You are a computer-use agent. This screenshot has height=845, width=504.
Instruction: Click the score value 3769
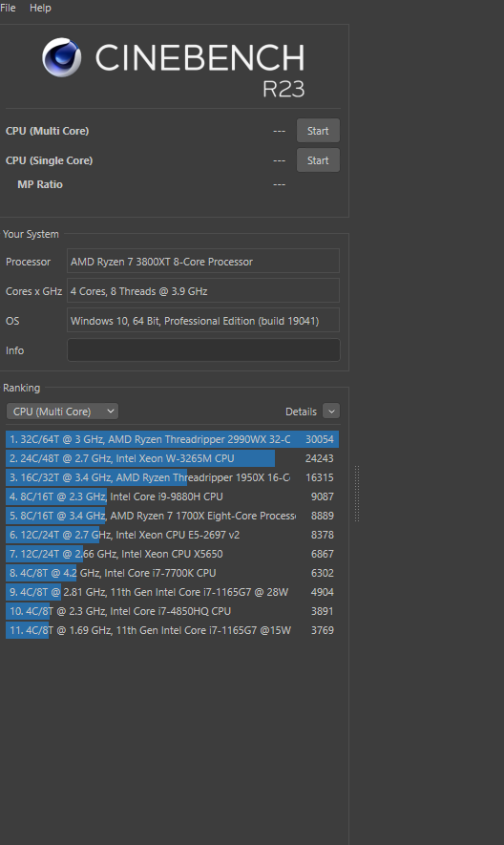323,630
